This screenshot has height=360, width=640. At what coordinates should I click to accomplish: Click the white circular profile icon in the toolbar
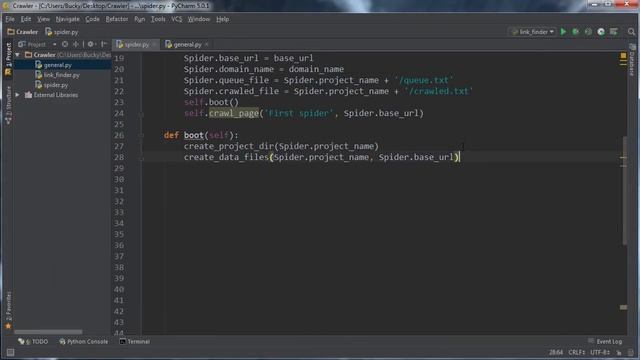601,31
